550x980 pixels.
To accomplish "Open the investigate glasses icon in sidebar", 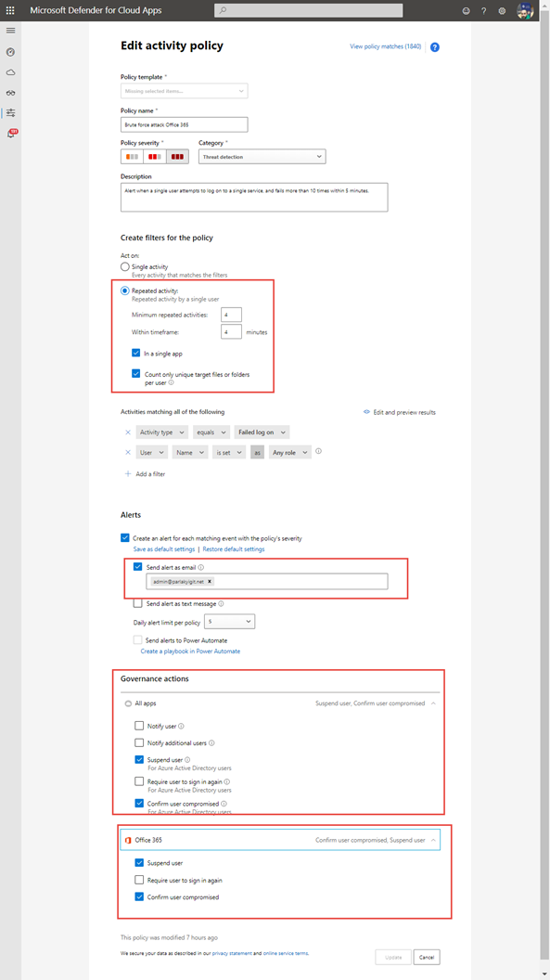I will 10,93.
